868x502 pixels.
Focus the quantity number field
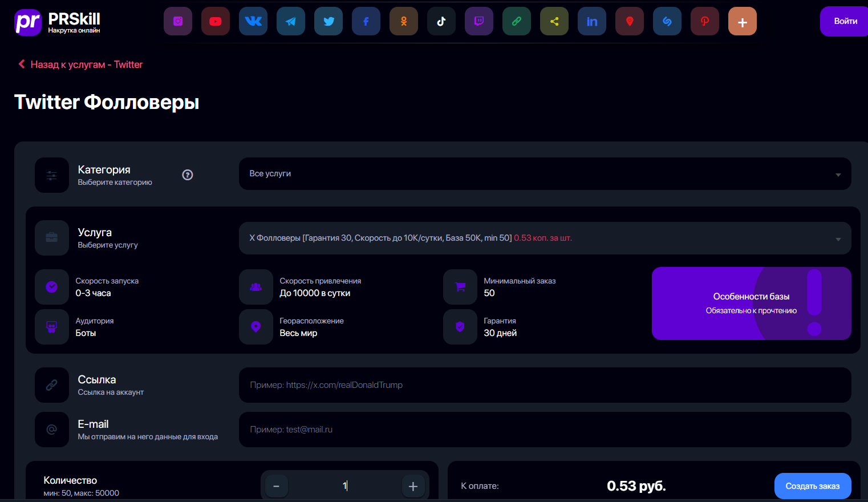(x=345, y=486)
